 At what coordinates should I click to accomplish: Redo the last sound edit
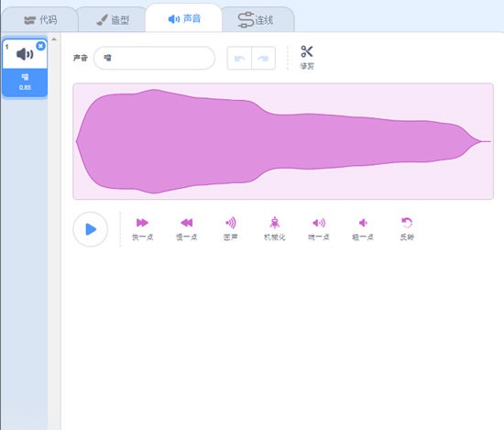[263, 58]
